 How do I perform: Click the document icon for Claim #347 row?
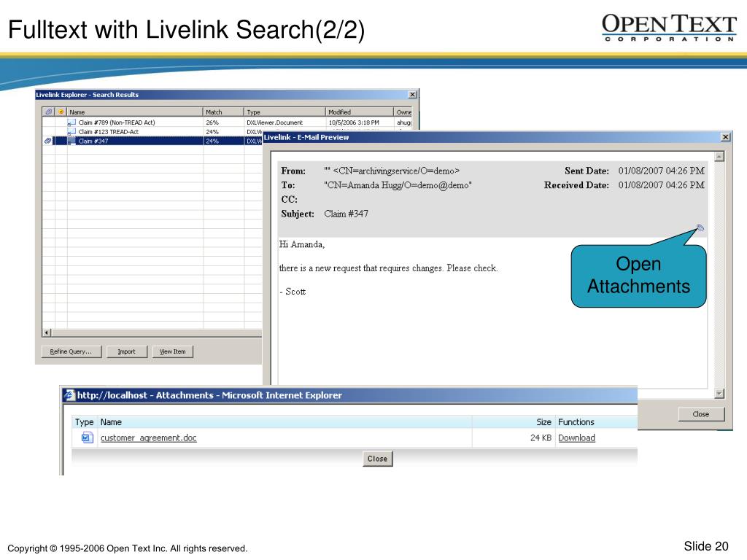pyautogui.click(x=72, y=141)
